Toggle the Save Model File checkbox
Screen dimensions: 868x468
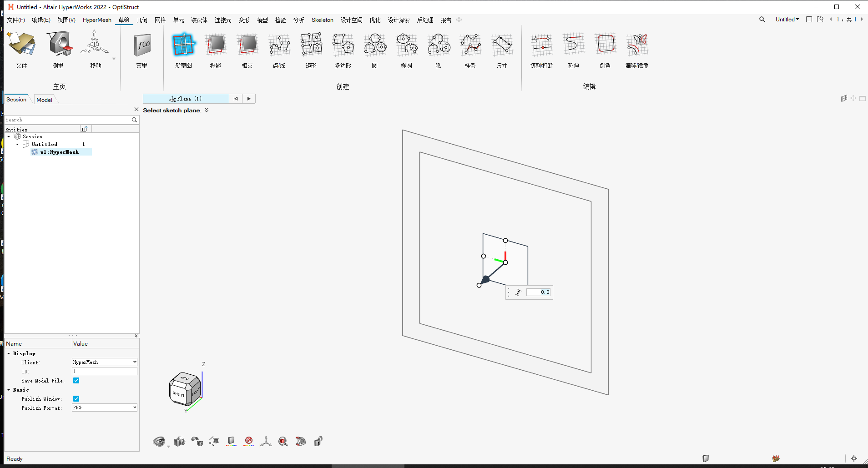click(x=76, y=381)
